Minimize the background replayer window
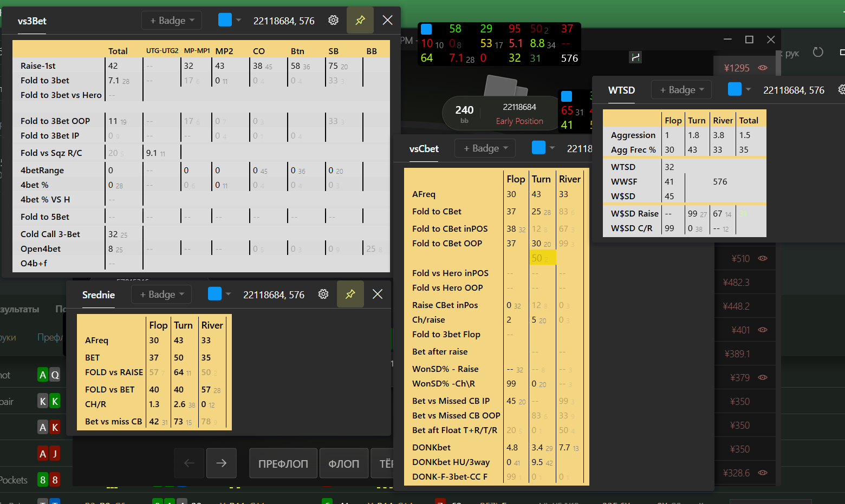 point(727,39)
